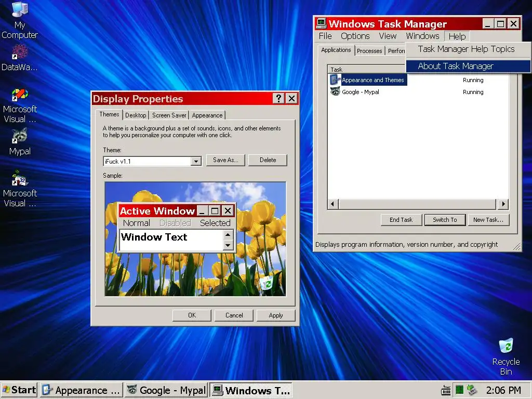Click the task list horizontal scrollbar track
Screen dimensions: 532x399
click(x=417, y=204)
